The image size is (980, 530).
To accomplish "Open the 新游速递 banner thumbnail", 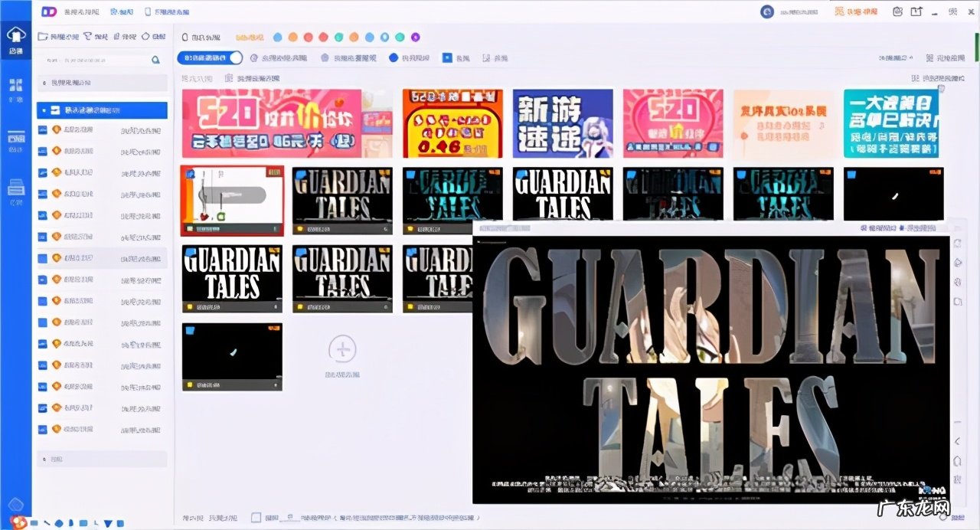I will click(563, 123).
